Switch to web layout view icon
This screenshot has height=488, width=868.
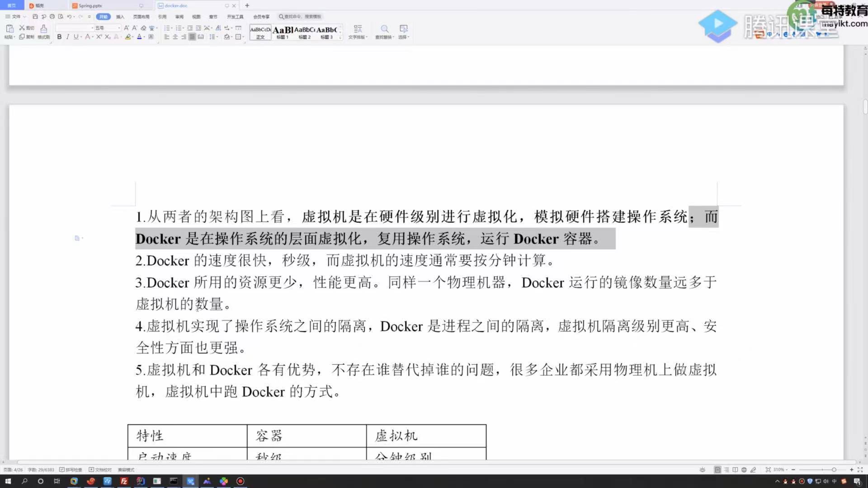click(744, 469)
